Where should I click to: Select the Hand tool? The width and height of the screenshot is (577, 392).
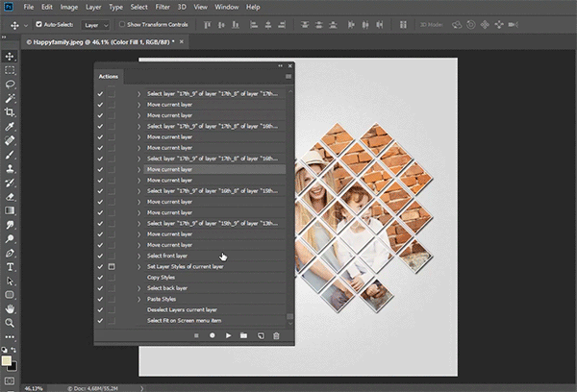pos(10,309)
